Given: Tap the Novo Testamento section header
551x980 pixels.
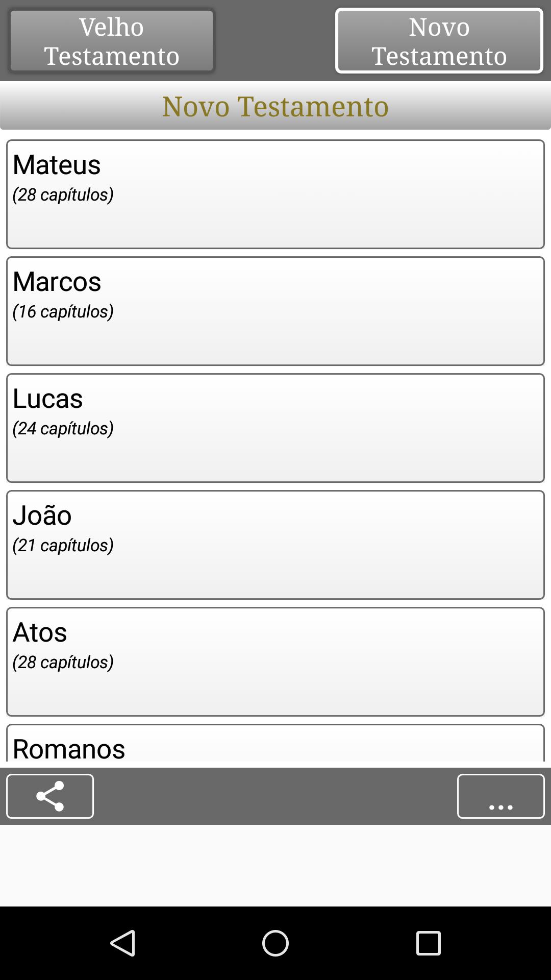Looking at the screenshot, I should pos(275,106).
